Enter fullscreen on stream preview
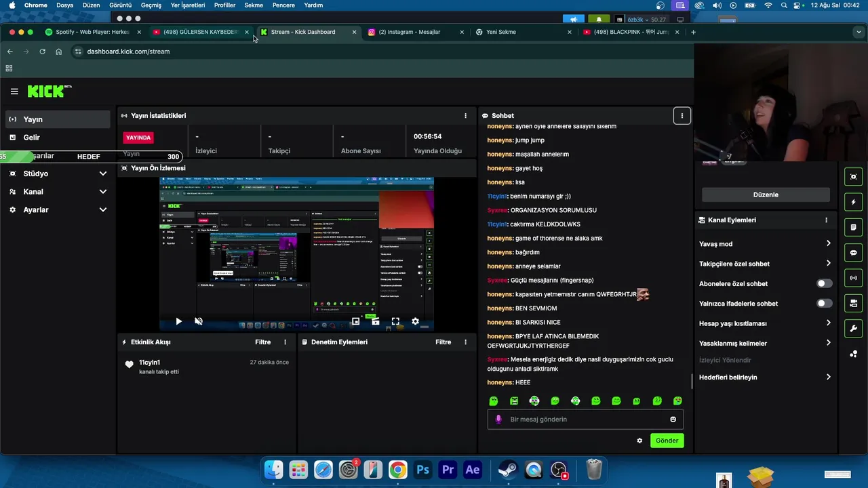868x488 pixels. coord(395,321)
